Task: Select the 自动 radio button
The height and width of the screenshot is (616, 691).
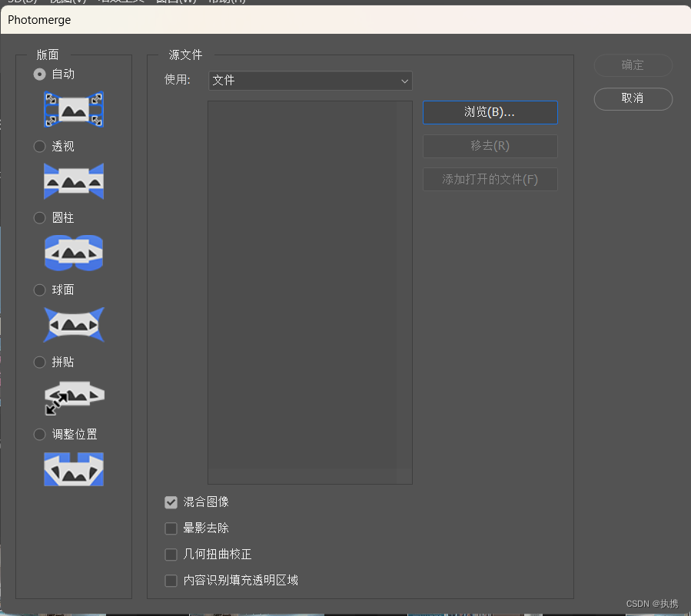Action: tap(40, 74)
